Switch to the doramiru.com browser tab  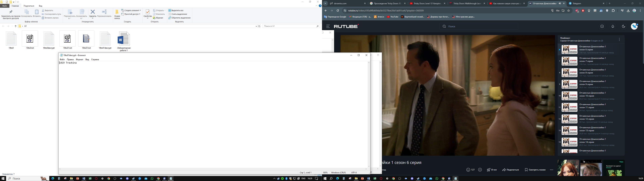348,4
